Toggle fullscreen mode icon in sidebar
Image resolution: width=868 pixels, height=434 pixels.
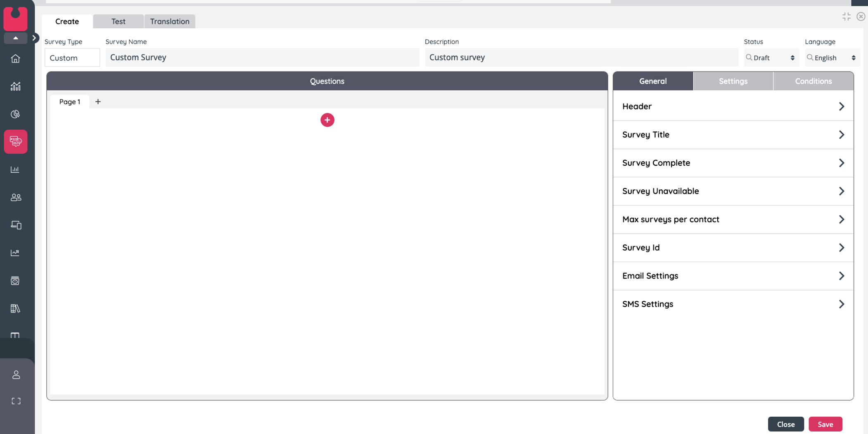click(x=16, y=401)
